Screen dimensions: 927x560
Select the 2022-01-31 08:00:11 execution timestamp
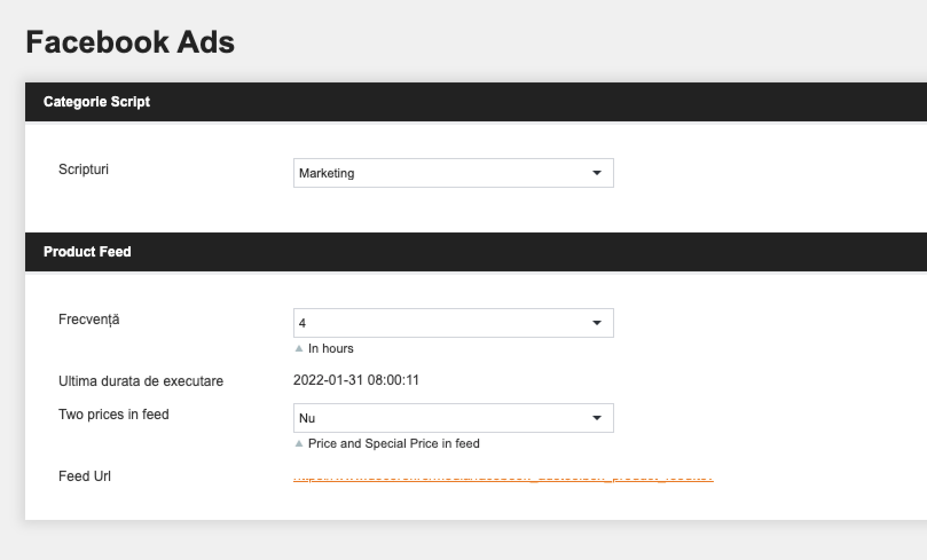pyautogui.click(x=356, y=380)
